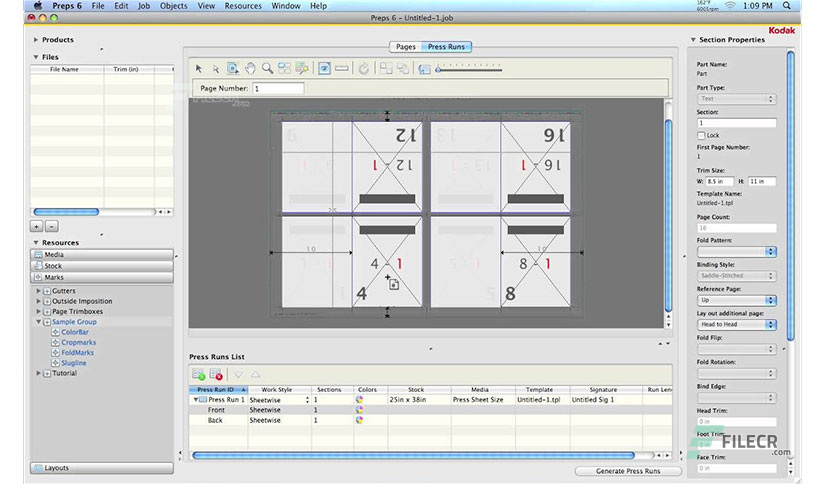Toggle the Lock checkbox
Image resolution: width=836 pixels, height=484 pixels.
701,135
